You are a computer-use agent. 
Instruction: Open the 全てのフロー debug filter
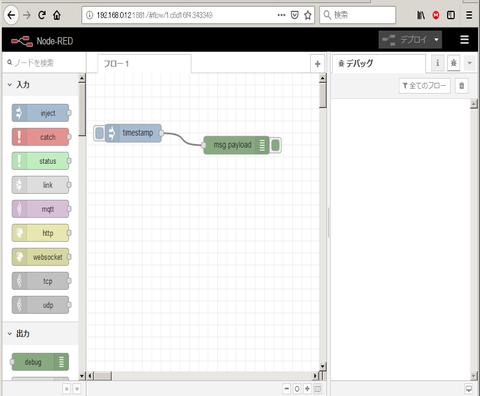click(424, 86)
